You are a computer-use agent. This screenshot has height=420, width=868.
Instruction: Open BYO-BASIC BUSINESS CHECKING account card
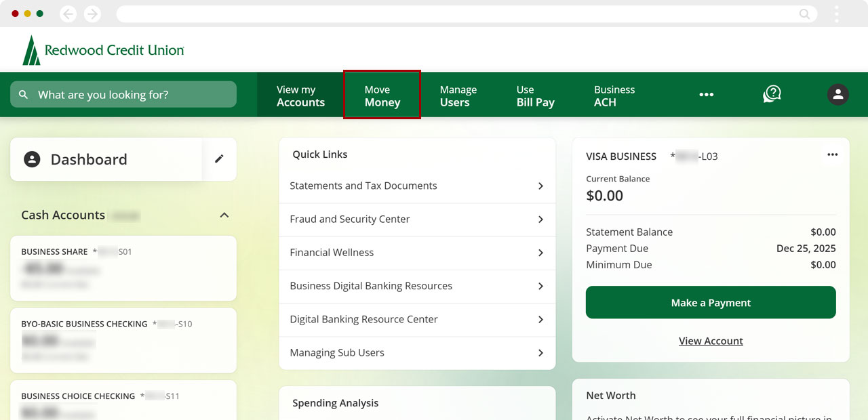(x=123, y=341)
